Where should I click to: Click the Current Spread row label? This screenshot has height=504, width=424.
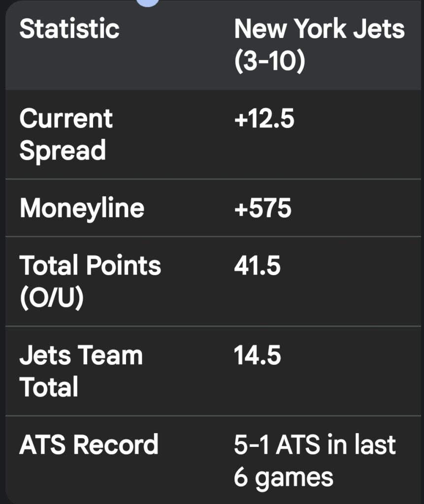pyautogui.click(x=66, y=134)
